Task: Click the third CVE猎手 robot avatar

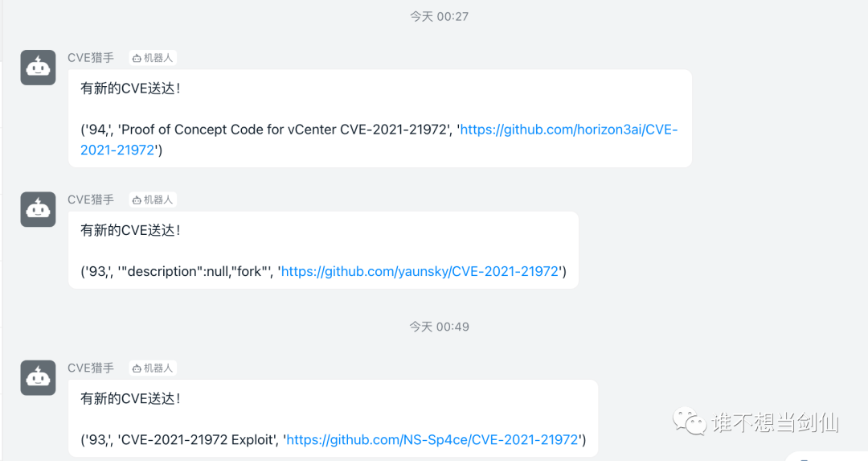Action: [x=38, y=377]
